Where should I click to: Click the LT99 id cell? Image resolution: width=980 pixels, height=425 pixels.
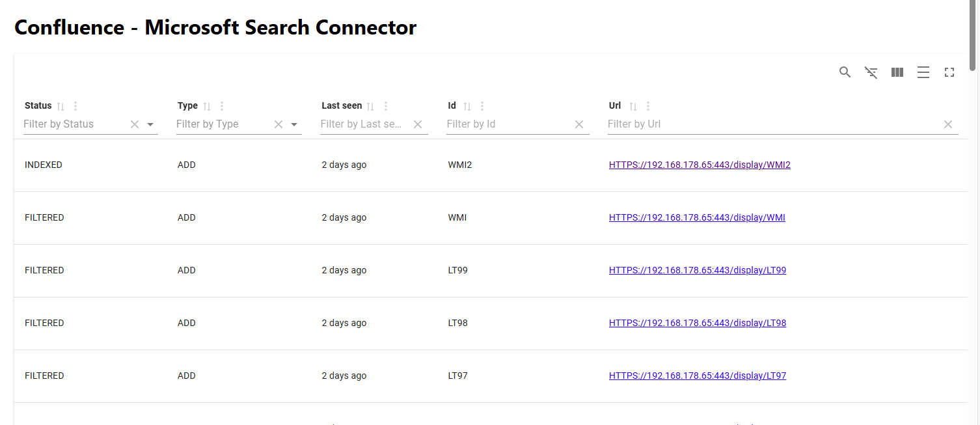(x=457, y=271)
